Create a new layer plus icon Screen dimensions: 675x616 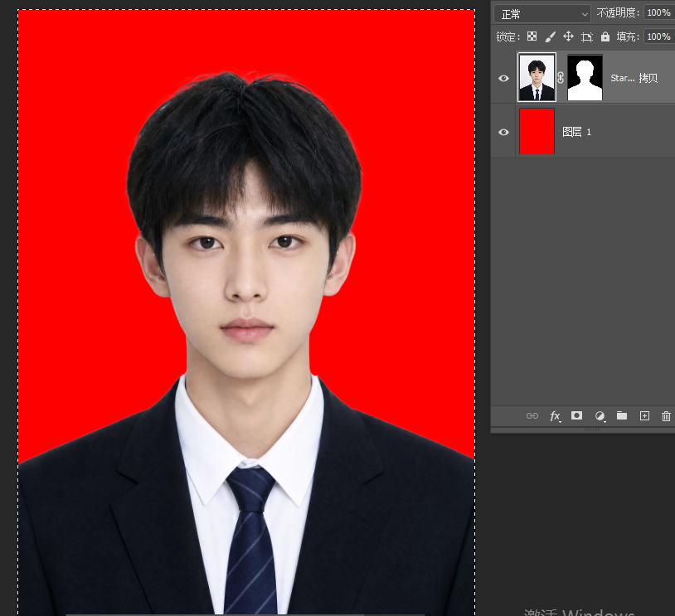pos(644,416)
